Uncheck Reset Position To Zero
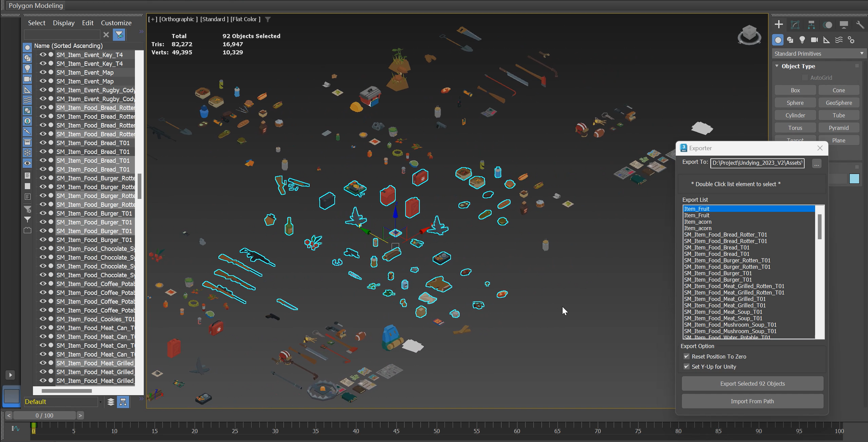868x442 pixels. point(687,356)
